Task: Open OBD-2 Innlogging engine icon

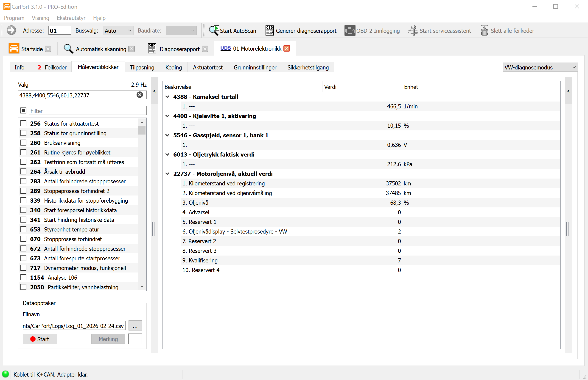Action: pyautogui.click(x=350, y=31)
